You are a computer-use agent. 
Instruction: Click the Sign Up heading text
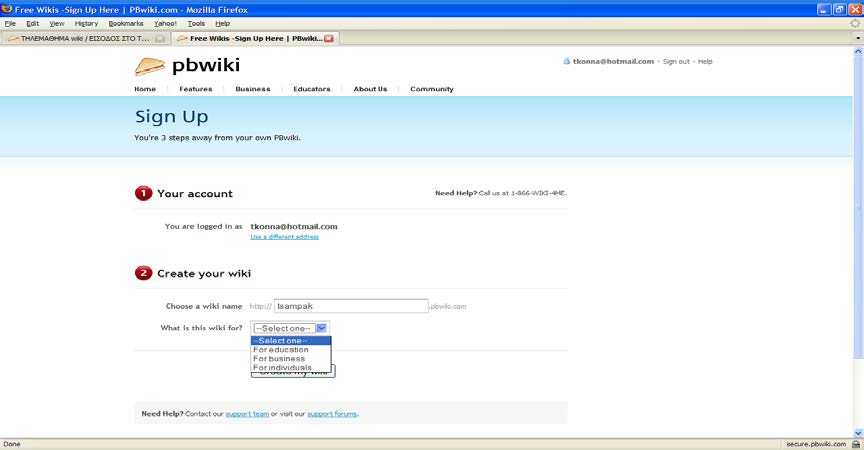click(171, 117)
